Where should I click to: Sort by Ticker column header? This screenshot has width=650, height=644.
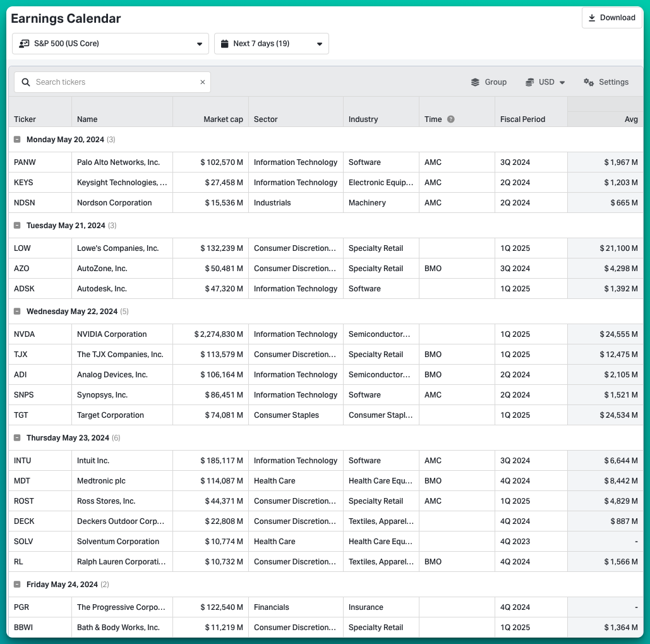pos(25,119)
